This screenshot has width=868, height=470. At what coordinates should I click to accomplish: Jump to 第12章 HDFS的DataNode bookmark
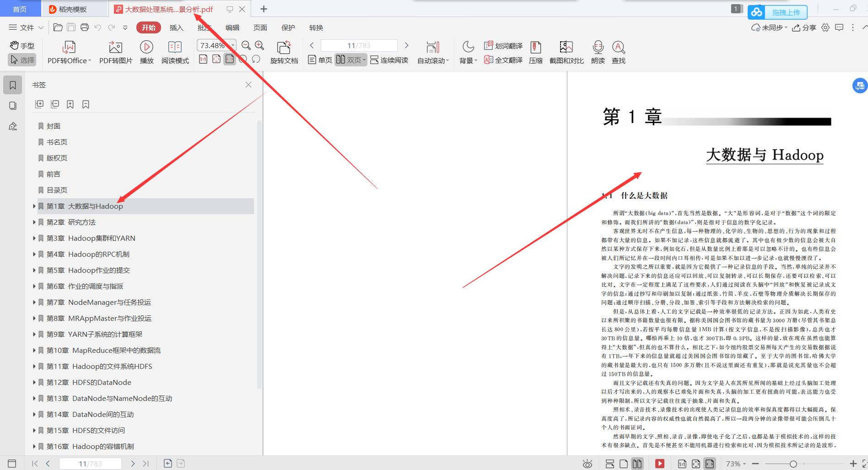click(89, 383)
